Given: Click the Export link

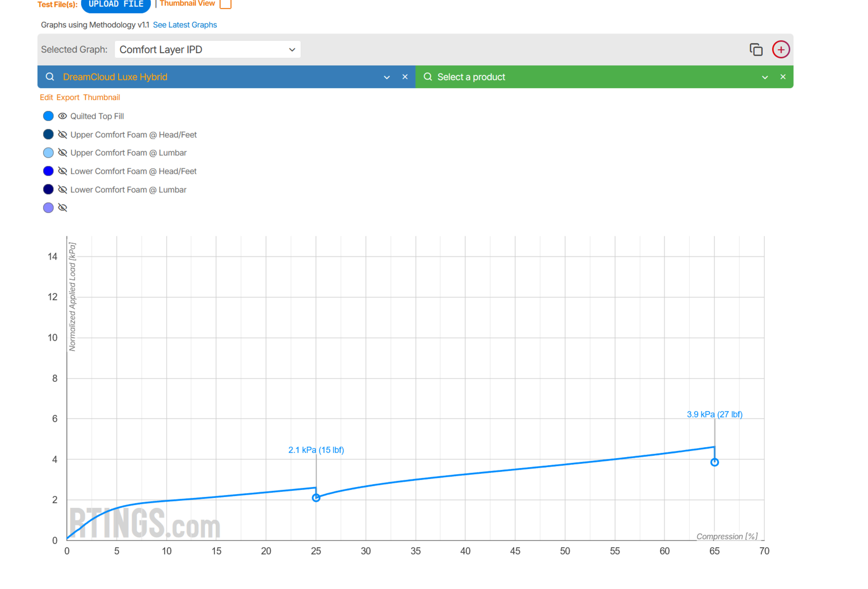Looking at the screenshot, I should click(x=68, y=97).
